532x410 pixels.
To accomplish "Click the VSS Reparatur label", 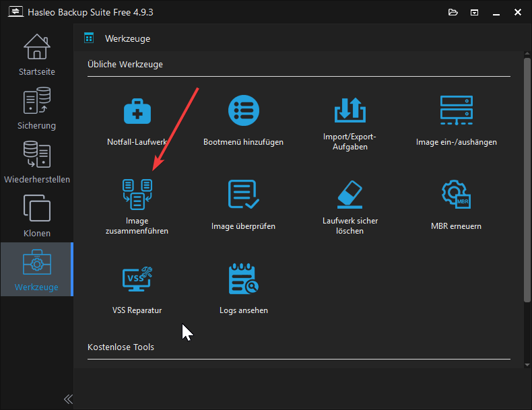I will [x=137, y=310].
